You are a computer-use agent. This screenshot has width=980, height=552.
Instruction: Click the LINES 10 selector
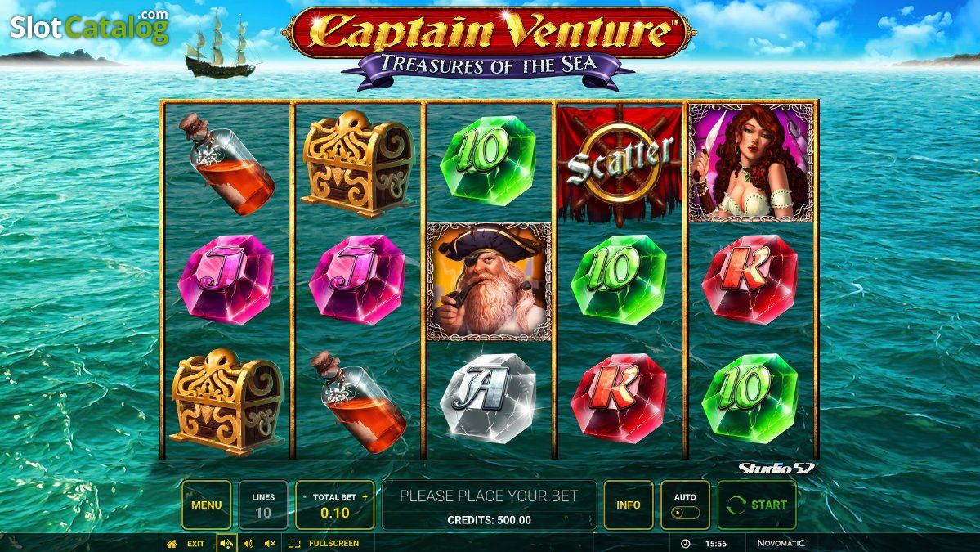[263, 505]
